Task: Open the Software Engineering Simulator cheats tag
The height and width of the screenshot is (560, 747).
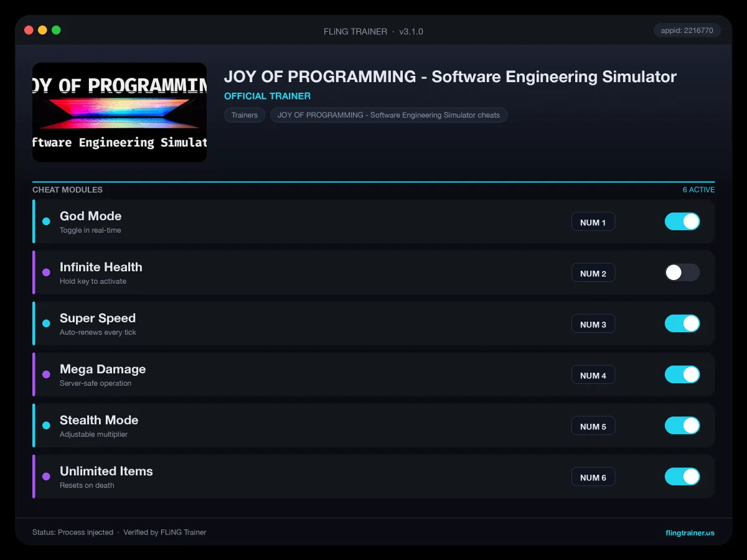Action: (388, 115)
